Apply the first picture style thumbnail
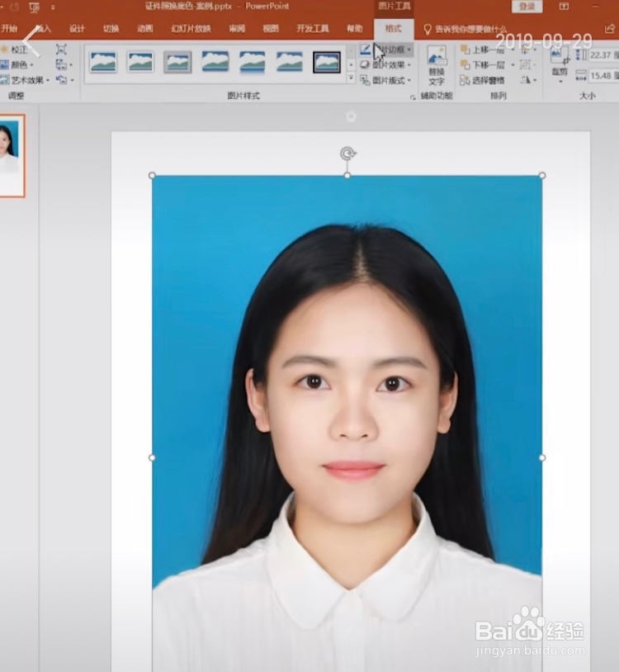Viewport: 619px width, 672px height. (103, 62)
